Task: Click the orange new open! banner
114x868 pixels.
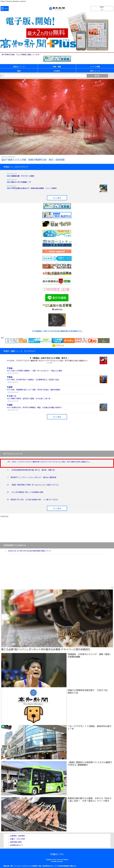Action: [57, 251]
